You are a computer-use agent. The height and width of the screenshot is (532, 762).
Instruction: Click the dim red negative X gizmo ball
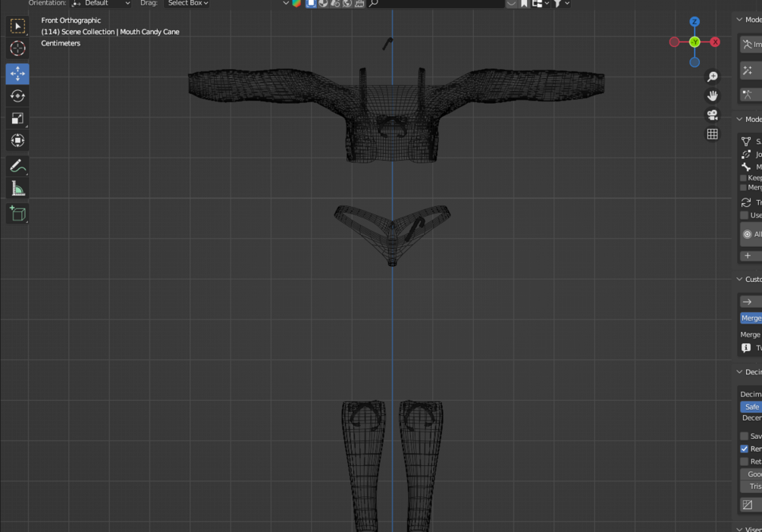[674, 42]
